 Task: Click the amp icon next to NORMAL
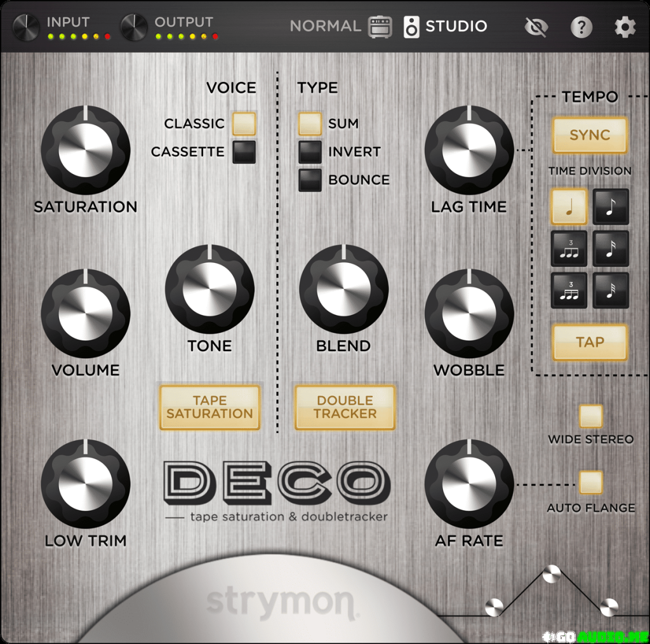[380, 27]
